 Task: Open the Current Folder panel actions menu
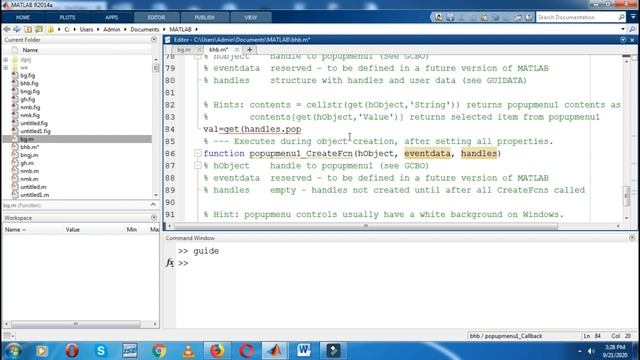click(154, 40)
